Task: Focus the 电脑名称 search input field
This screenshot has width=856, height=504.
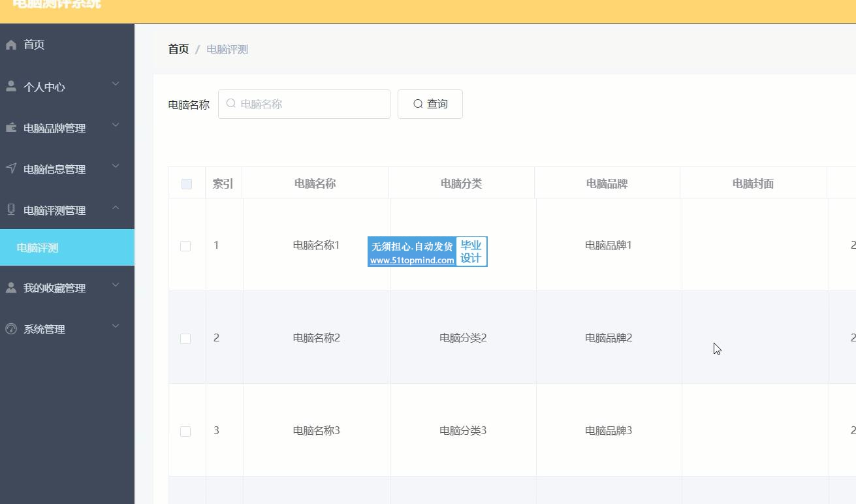Action: tap(304, 104)
